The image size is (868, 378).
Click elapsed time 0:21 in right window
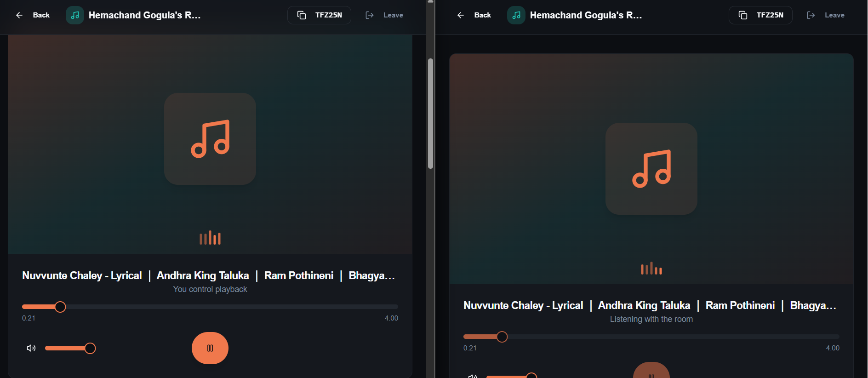click(x=470, y=348)
